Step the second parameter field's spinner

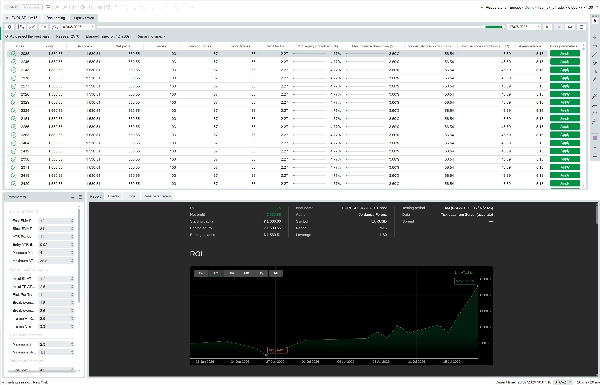[x=72, y=228]
